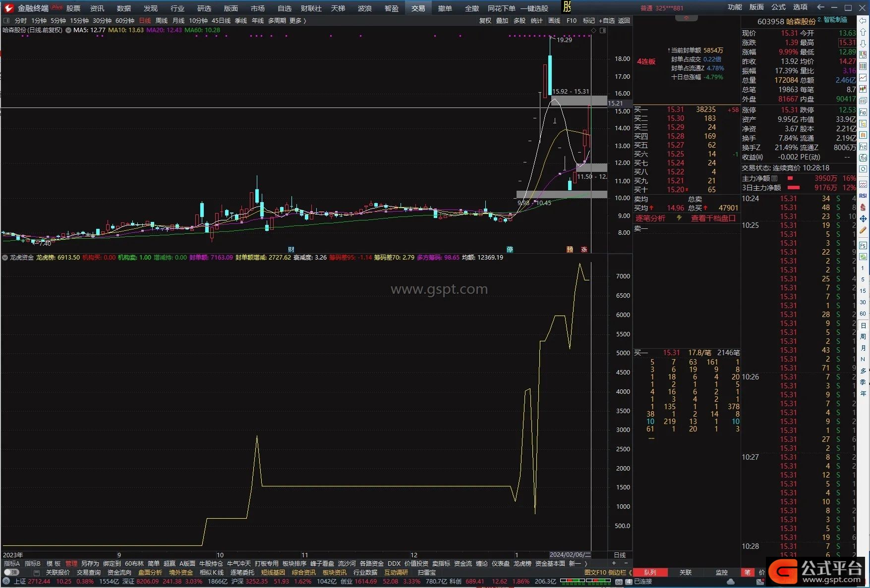
Task: Click the left-arrow icon atop right sidebar
Action: (863, 21)
